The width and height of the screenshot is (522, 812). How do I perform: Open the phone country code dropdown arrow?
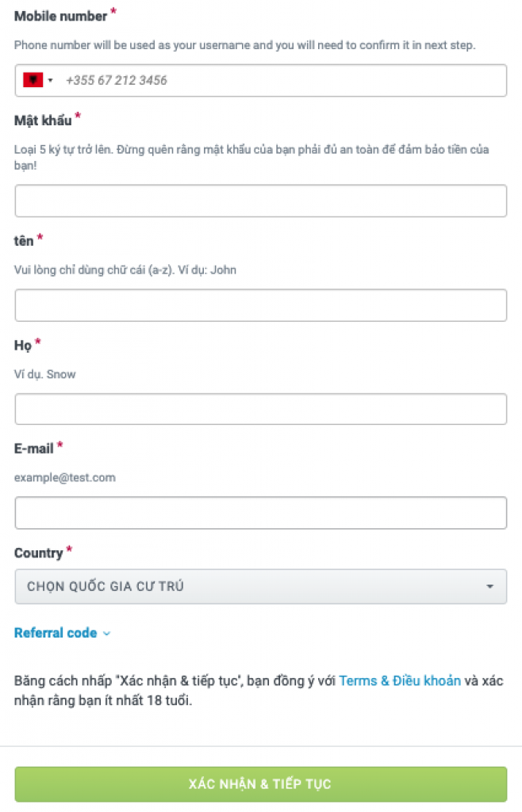tap(50, 80)
